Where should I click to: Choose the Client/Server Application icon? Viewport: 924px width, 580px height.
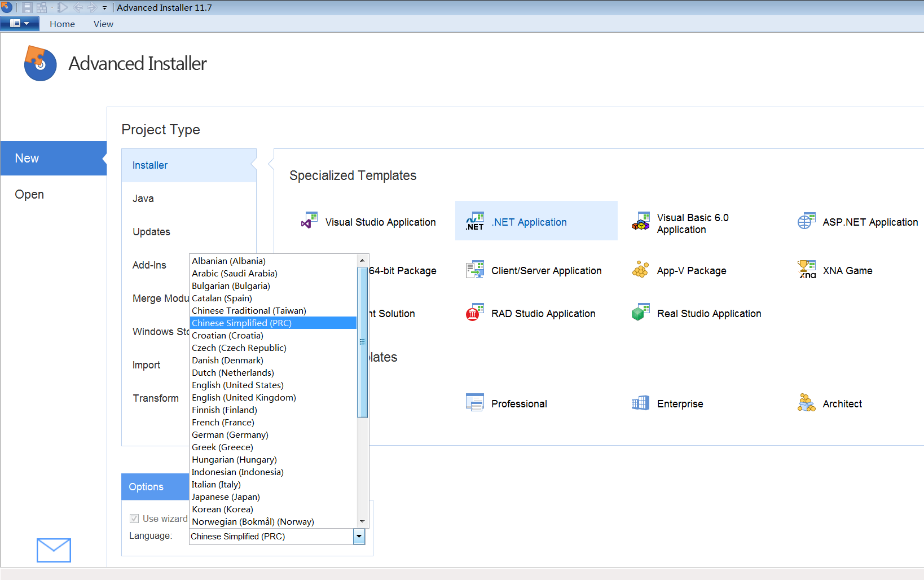coord(475,270)
